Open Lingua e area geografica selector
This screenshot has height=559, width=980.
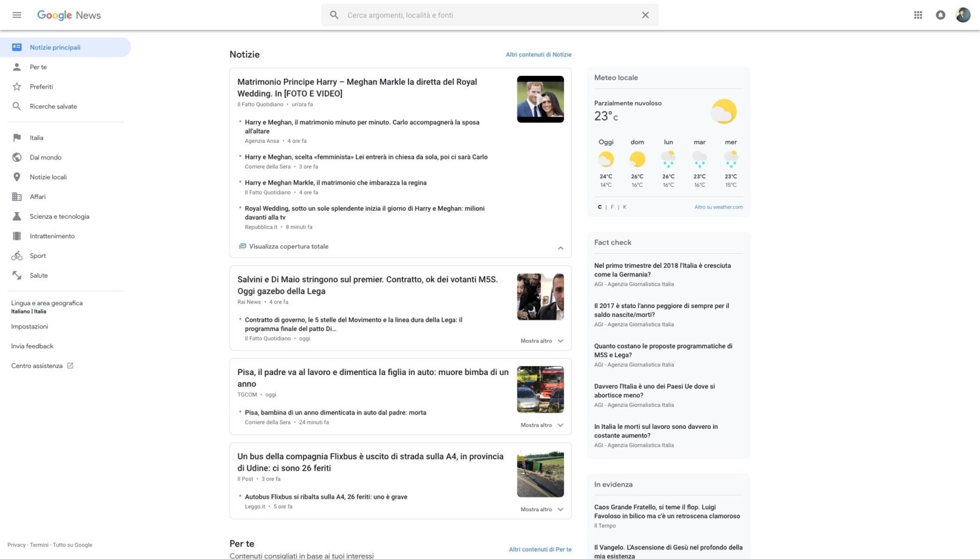(47, 306)
